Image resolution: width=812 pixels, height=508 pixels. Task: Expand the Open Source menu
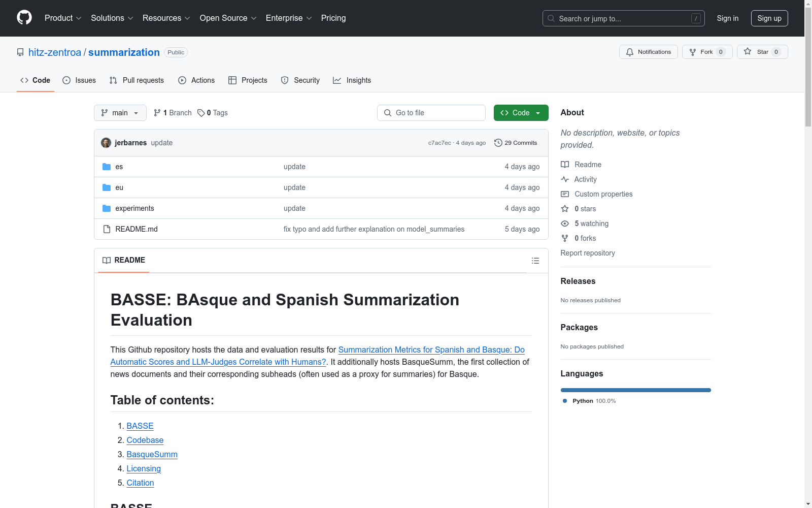pos(228,18)
